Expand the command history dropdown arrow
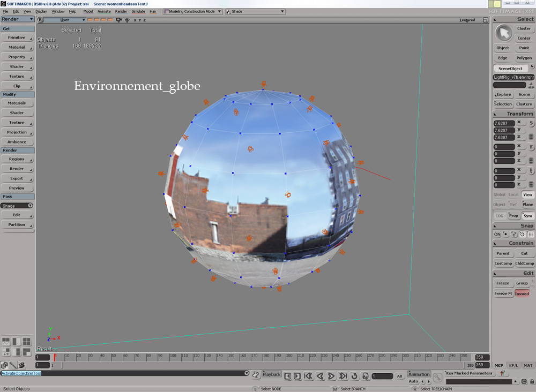 click(247, 373)
